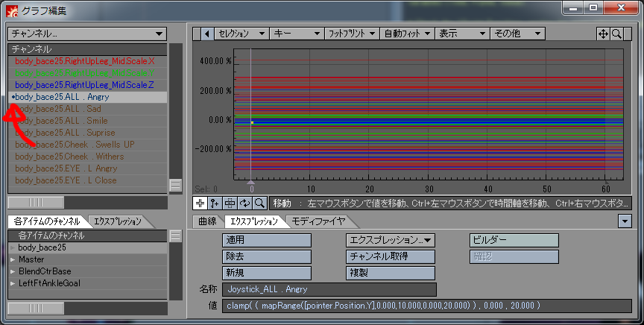Select channel body_bace25.ALL . Suprise
Viewport: 644px width, 325px height.
pos(87,133)
